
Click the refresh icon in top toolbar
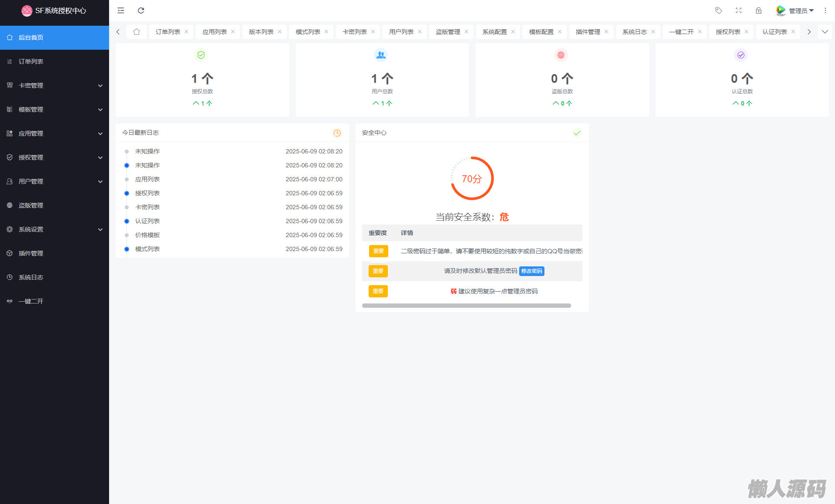(141, 10)
